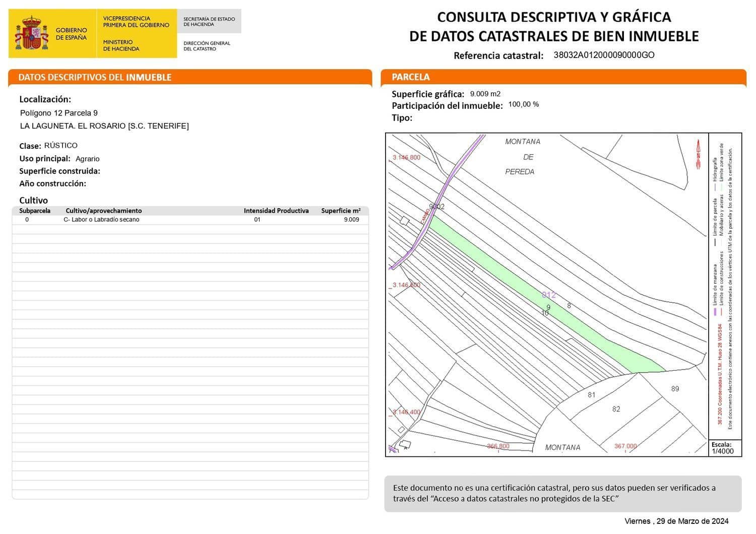Collapse the PARCELA section
The image size is (756, 534).
(411, 77)
